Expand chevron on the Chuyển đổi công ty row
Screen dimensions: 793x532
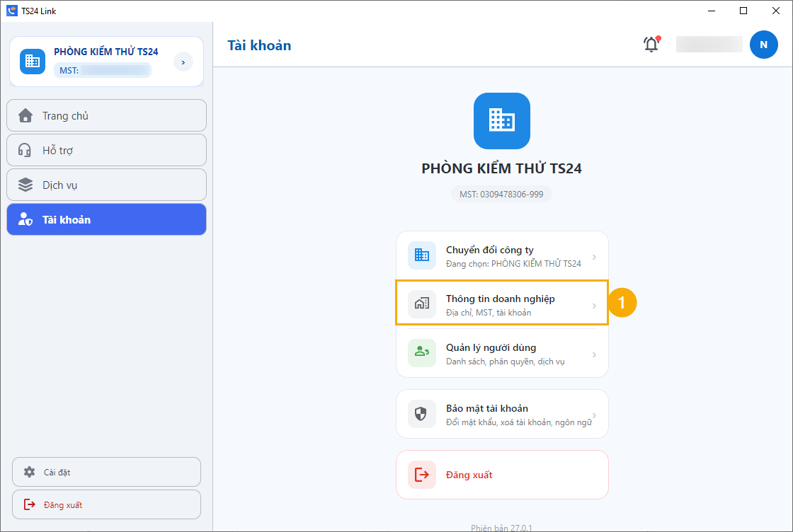(594, 258)
